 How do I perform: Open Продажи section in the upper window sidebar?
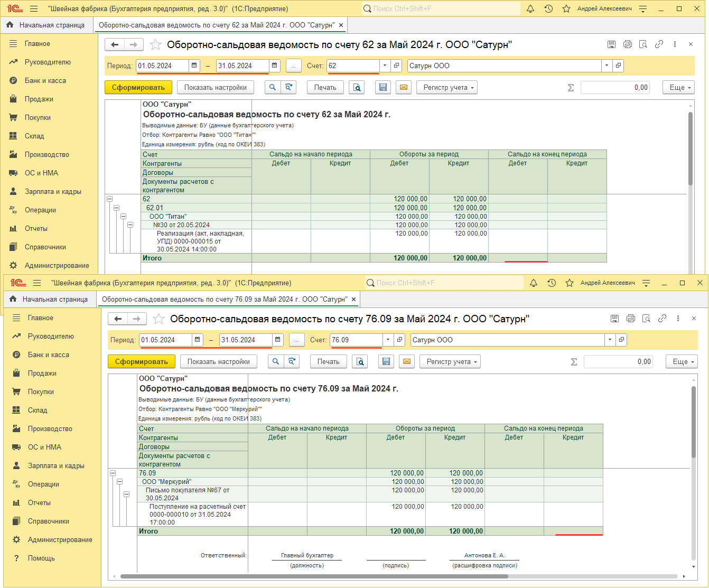pyautogui.click(x=39, y=99)
